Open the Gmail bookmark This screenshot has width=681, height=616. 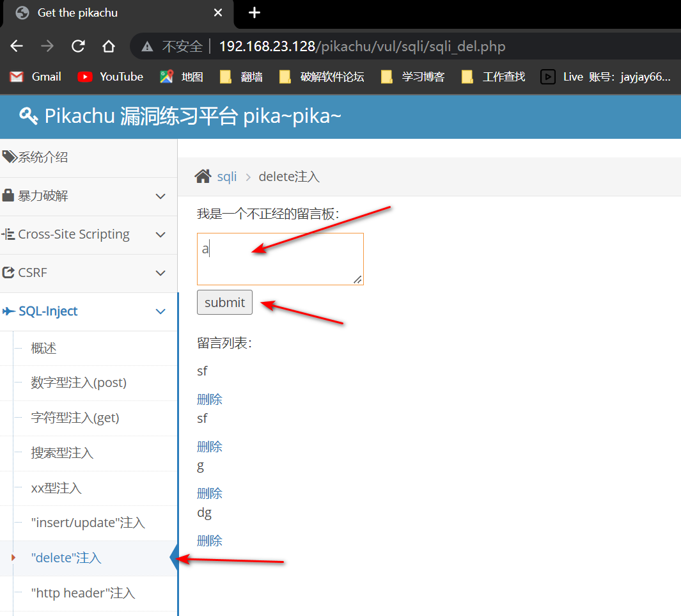coord(36,77)
